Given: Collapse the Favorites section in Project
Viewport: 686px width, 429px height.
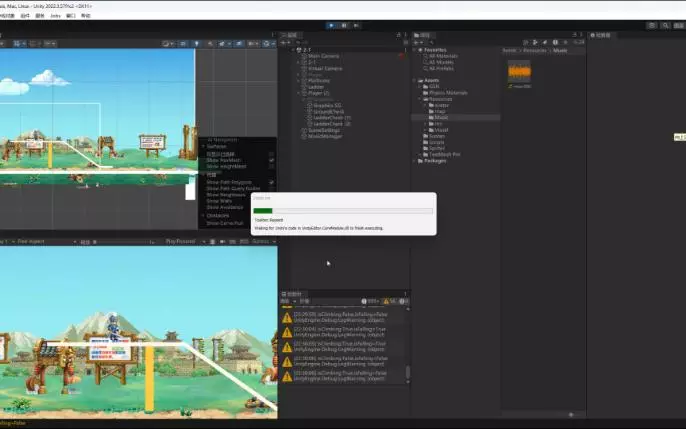Looking at the screenshot, I should [x=415, y=50].
